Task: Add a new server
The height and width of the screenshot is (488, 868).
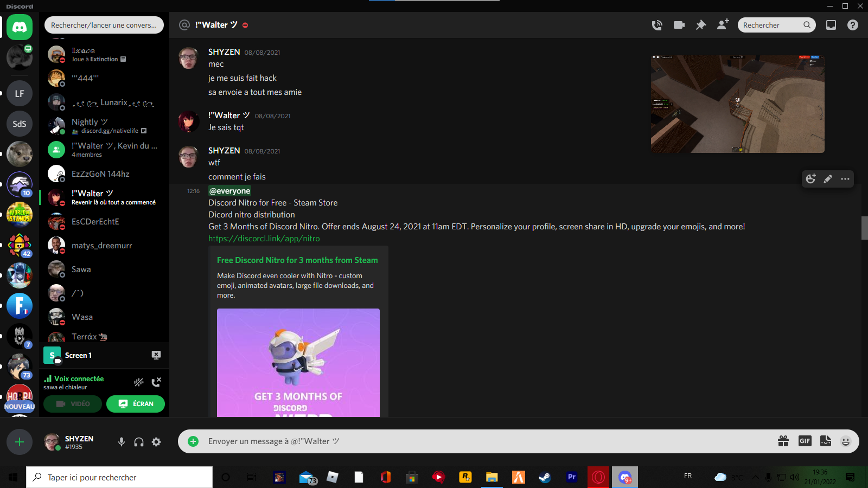Action: [x=20, y=442]
